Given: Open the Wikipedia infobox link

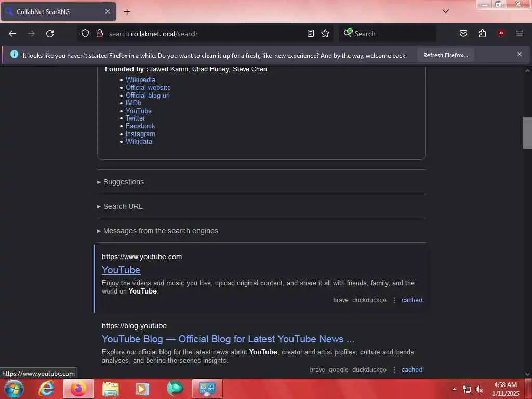Looking at the screenshot, I should 140,79.
